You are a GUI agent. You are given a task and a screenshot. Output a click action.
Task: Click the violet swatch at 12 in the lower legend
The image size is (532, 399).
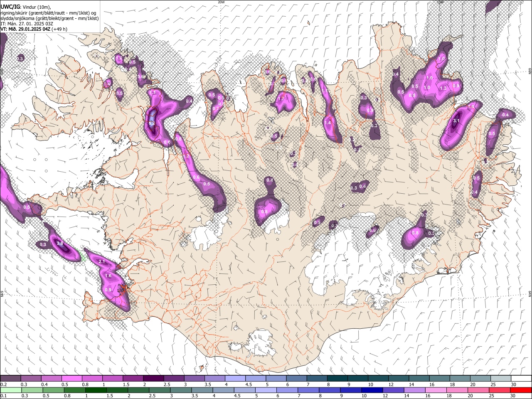point(393,390)
